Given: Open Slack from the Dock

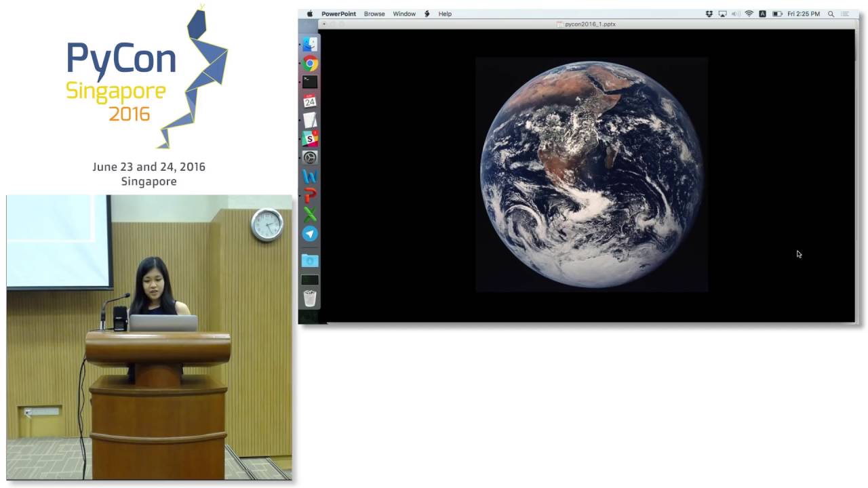Looking at the screenshot, I should click(x=310, y=139).
